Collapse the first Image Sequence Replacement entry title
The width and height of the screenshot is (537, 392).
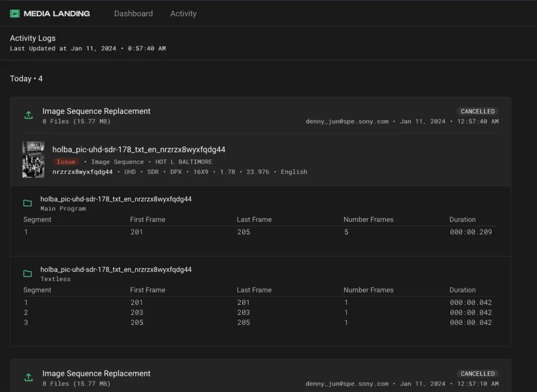tap(96, 111)
